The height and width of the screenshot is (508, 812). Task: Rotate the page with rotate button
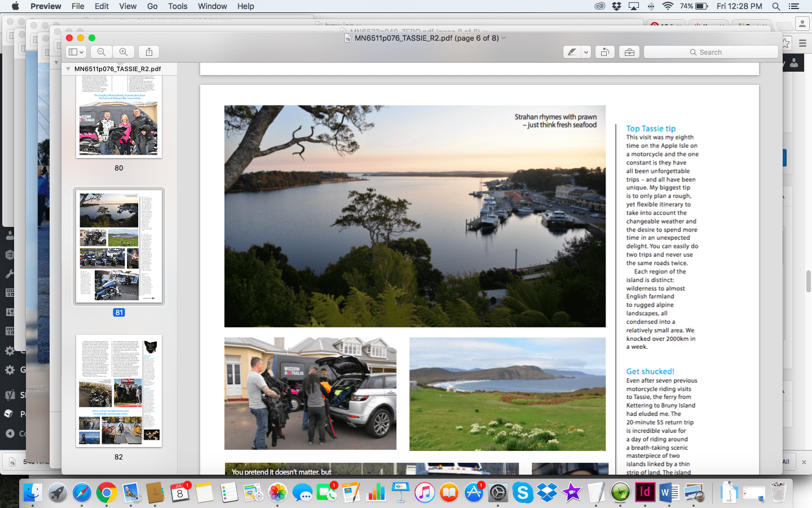point(604,52)
